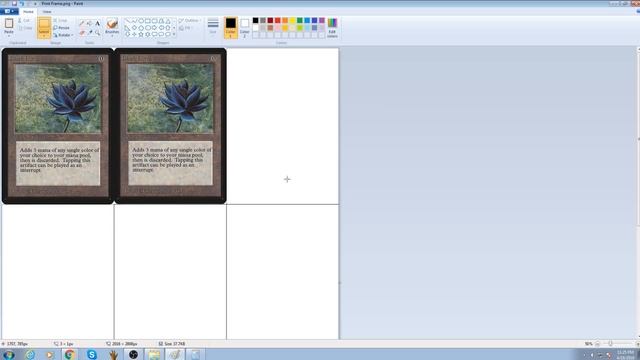The image size is (640, 360).
Task: Click the first Black Lotus card image
Action: pyautogui.click(x=58, y=126)
